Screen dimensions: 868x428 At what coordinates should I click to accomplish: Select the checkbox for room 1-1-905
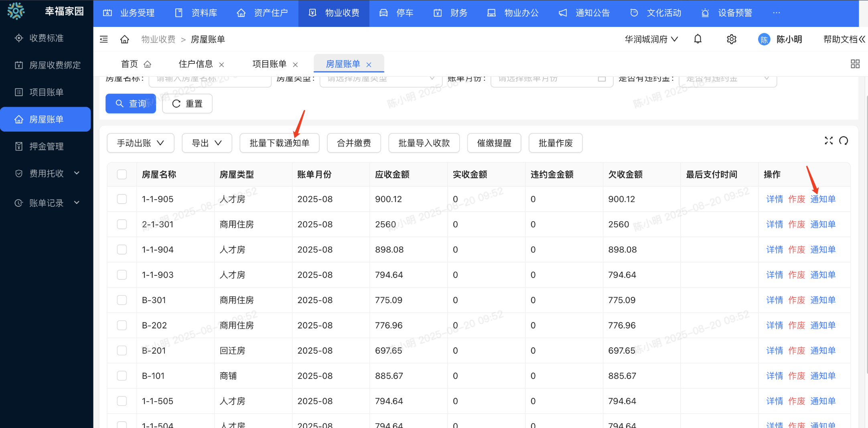pyautogui.click(x=122, y=199)
